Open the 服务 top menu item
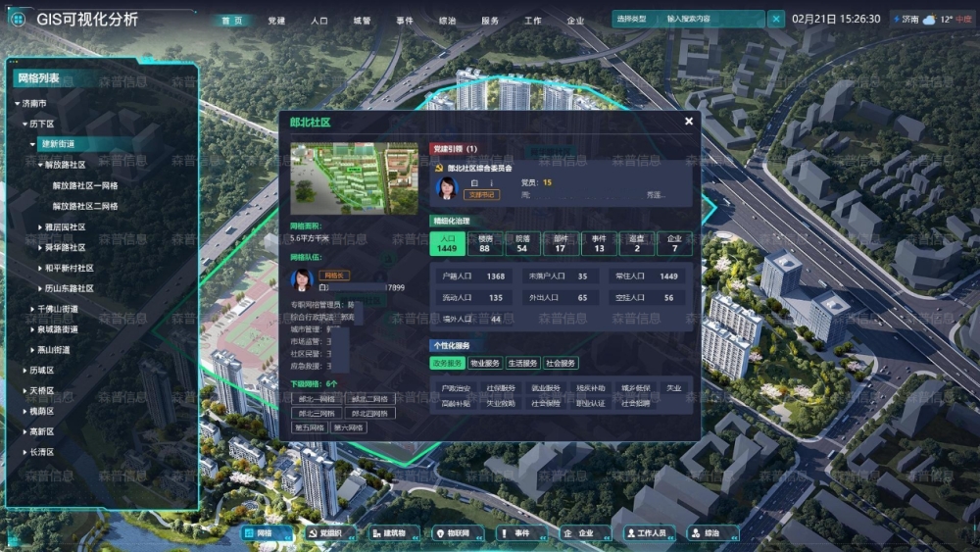The height and width of the screenshot is (552, 980). click(490, 21)
